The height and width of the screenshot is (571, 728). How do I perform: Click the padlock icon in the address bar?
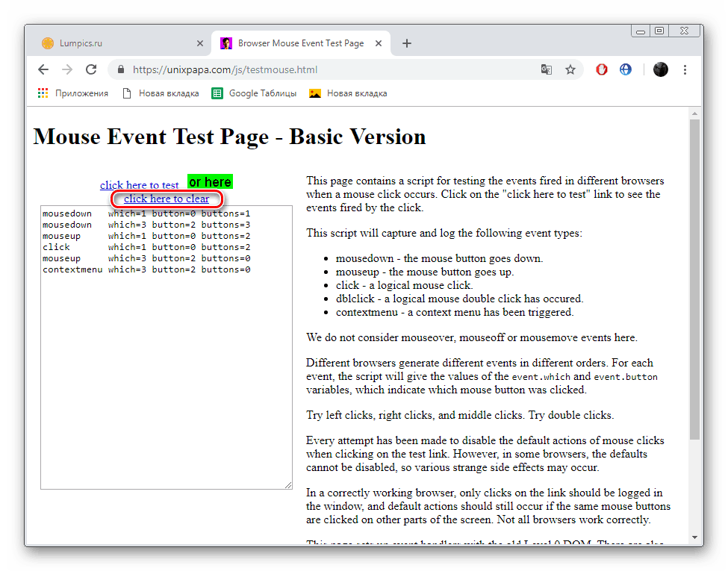[x=120, y=69]
